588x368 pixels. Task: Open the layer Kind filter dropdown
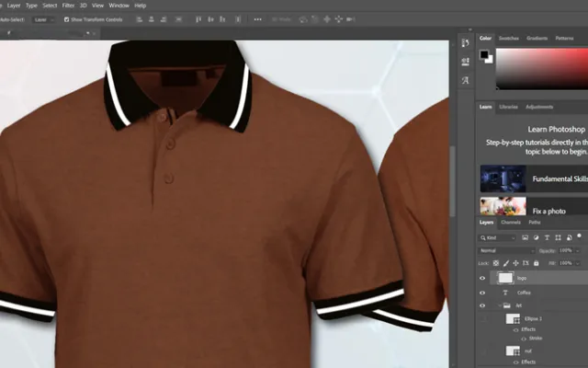point(503,237)
